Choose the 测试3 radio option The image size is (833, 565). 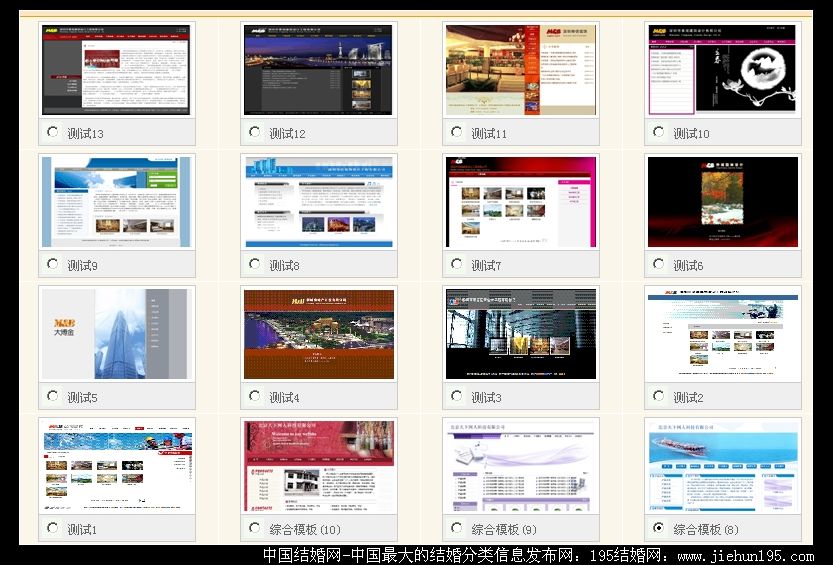pos(456,396)
